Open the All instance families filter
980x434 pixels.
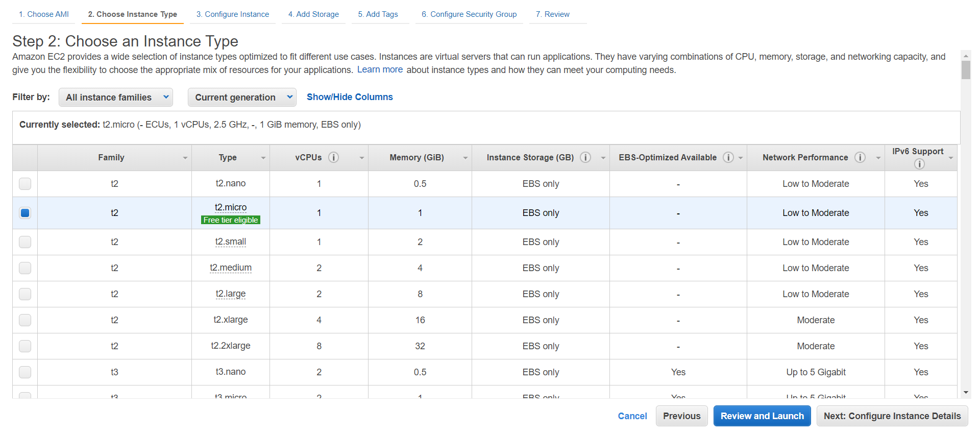116,97
